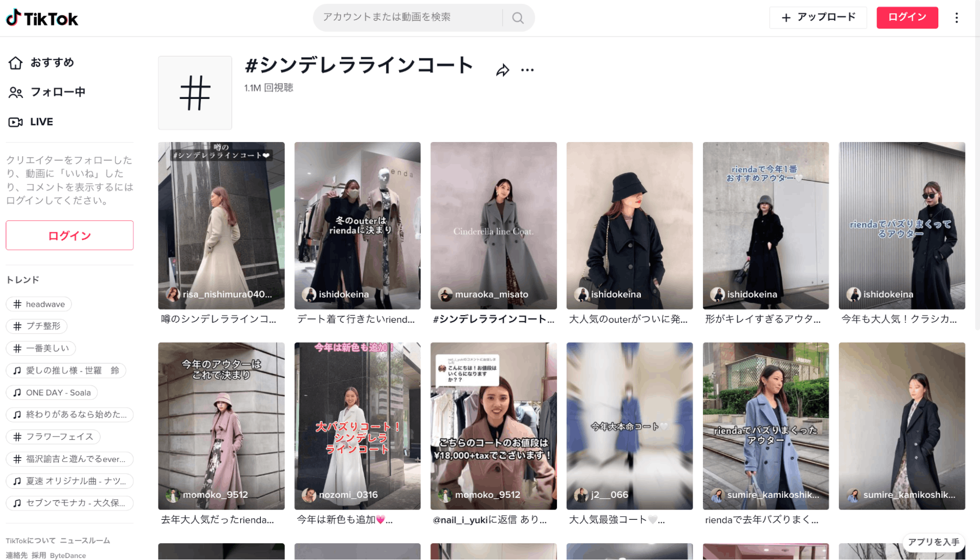Select the ONE DAY - Soala music trend
The width and height of the screenshot is (980, 560).
(52, 392)
